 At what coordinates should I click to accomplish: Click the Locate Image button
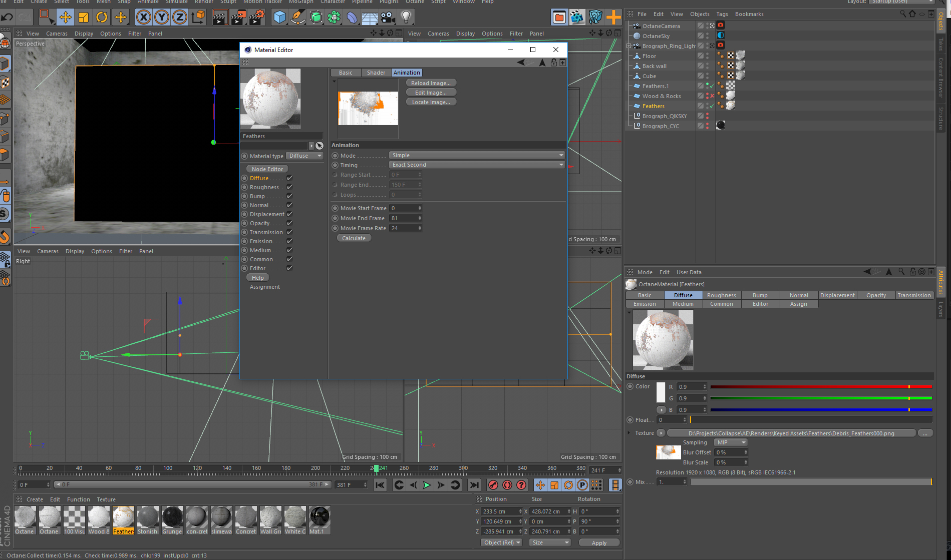pyautogui.click(x=431, y=102)
